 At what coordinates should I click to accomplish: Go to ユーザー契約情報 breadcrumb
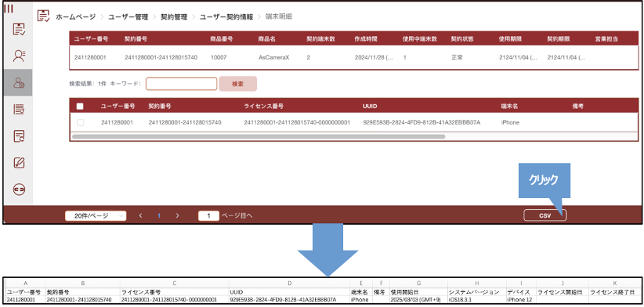coord(226,16)
